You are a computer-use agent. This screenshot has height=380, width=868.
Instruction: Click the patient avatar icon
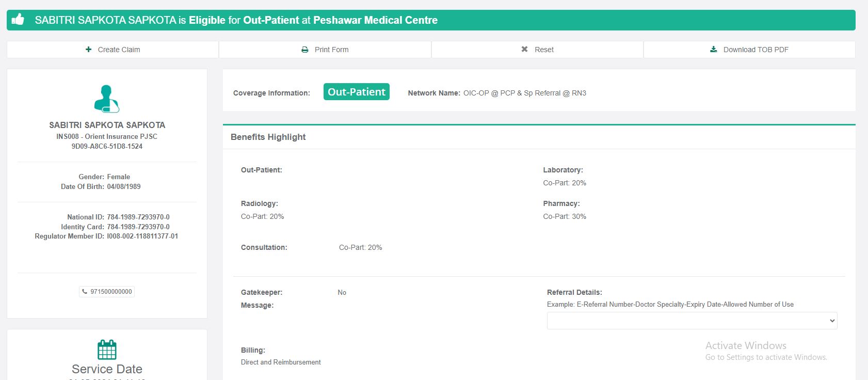click(x=107, y=99)
